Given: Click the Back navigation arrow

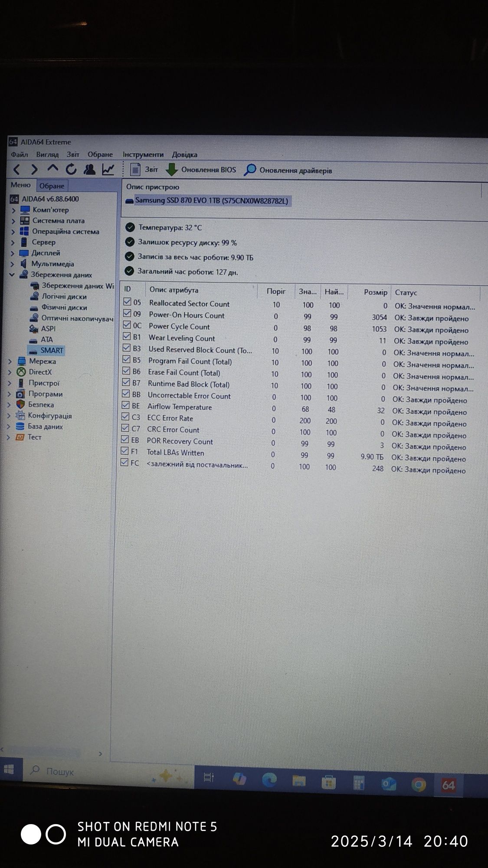Looking at the screenshot, I should pyautogui.click(x=16, y=169).
